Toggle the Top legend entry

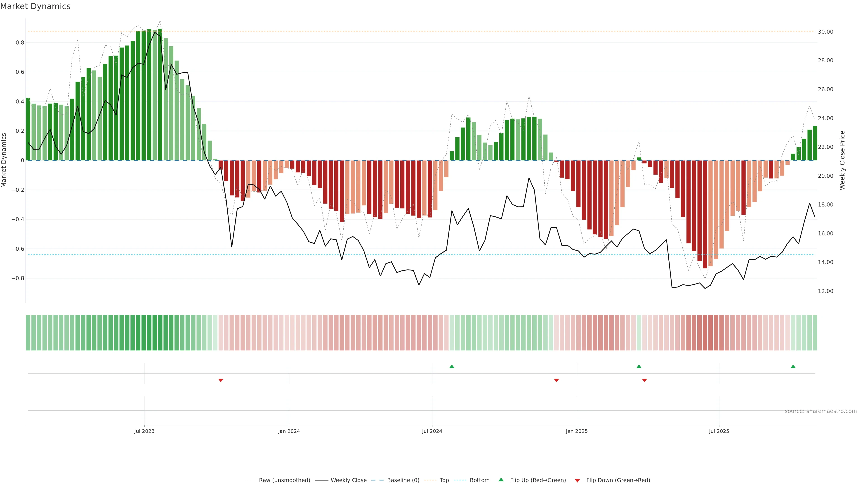pos(444,480)
